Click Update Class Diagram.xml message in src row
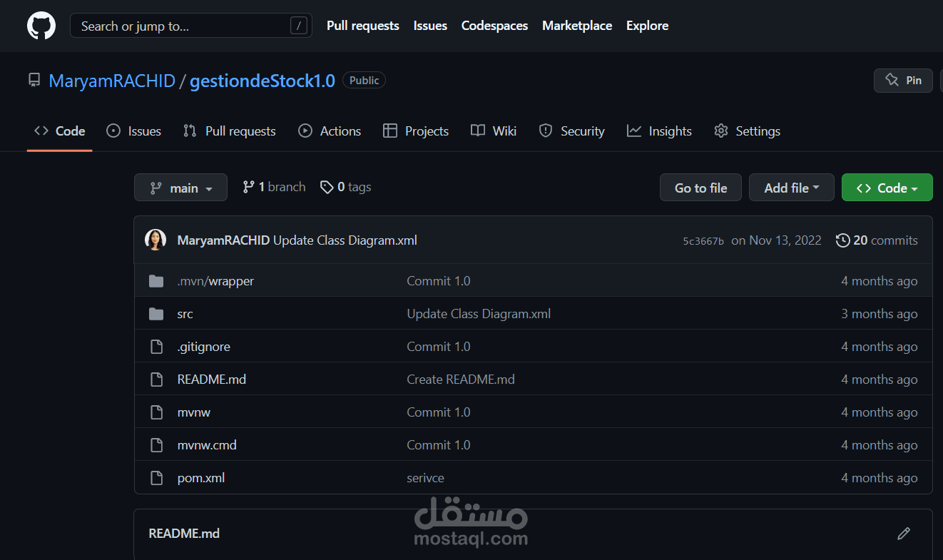Screen dimensions: 943x560 (479, 314)
